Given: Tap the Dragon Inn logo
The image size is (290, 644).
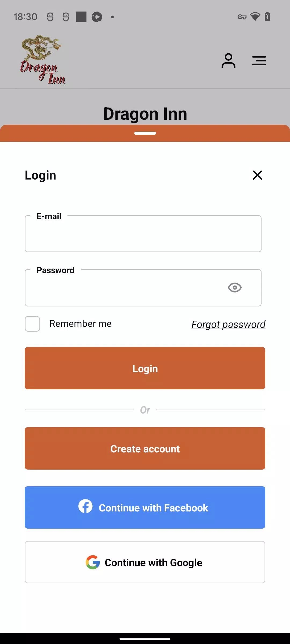Looking at the screenshot, I should coord(43,60).
